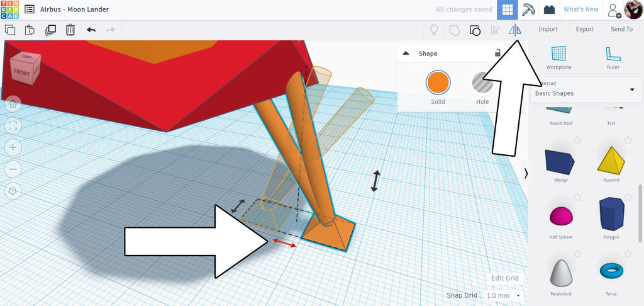Screen dimensions: 644x306
Task: Collapse the Shape panel arrow
Action: coord(406,54)
